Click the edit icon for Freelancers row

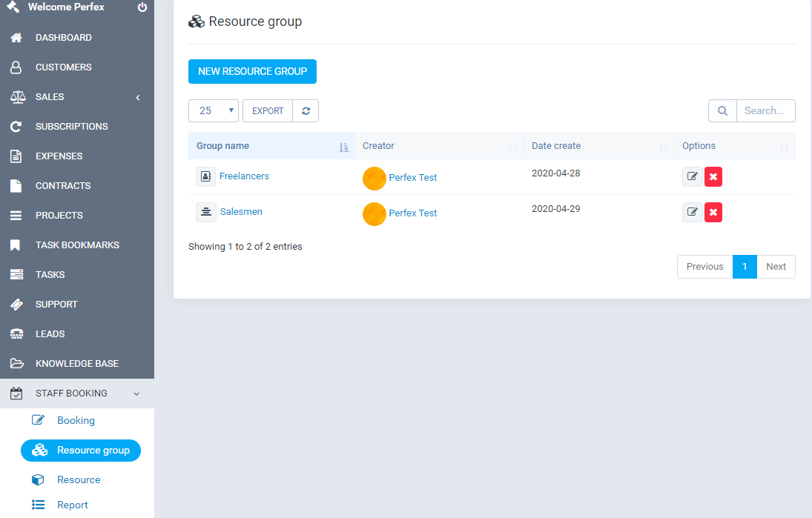(x=692, y=177)
